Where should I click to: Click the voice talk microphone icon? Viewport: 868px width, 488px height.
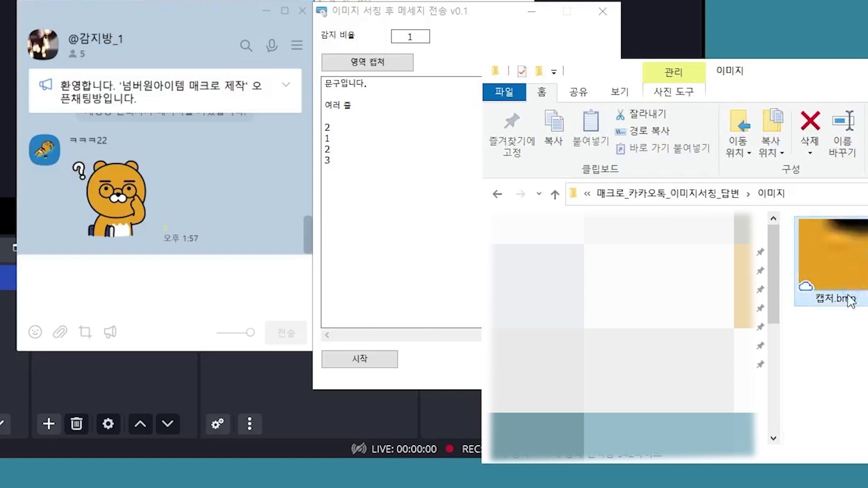(x=272, y=45)
